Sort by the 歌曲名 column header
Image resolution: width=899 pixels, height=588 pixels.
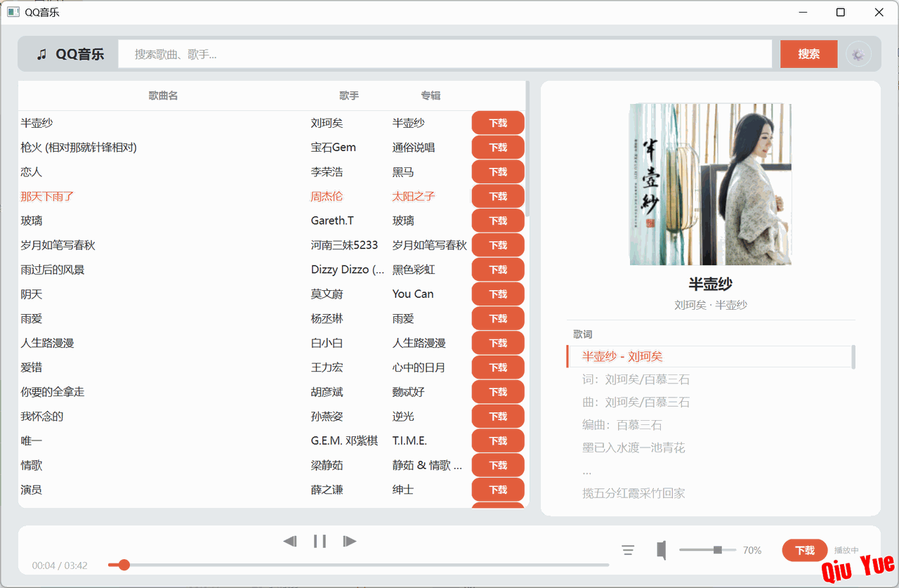click(x=163, y=96)
